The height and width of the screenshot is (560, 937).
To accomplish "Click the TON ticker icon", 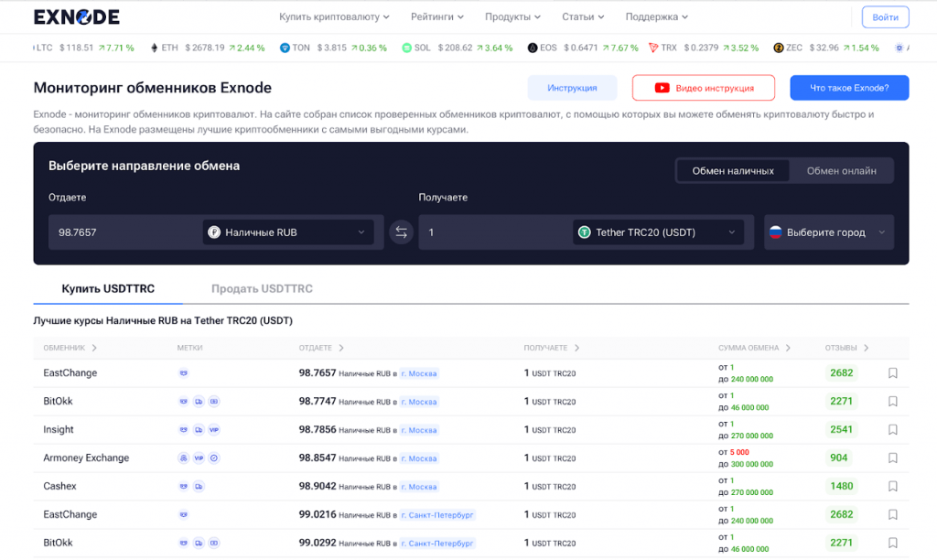I will pyautogui.click(x=285, y=48).
